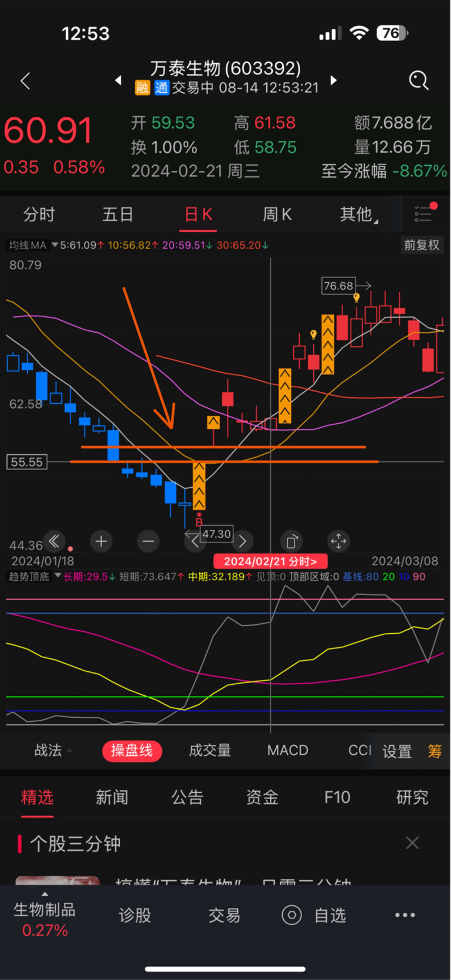
Task: Switch to the previous stock with the left triangle
Action: [x=118, y=80]
